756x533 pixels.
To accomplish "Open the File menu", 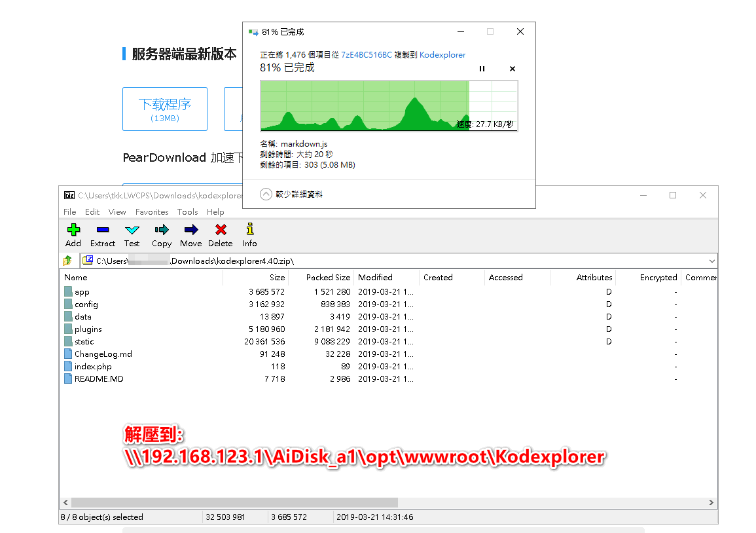I will [x=70, y=211].
